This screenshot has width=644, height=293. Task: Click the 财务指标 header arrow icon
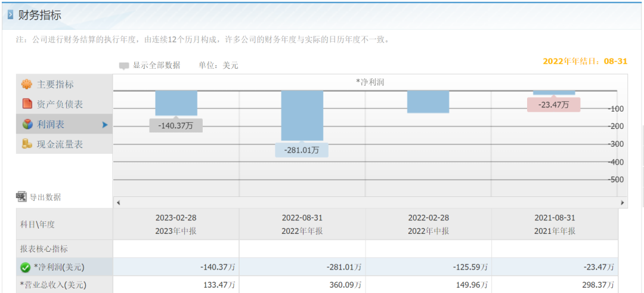[10, 15]
